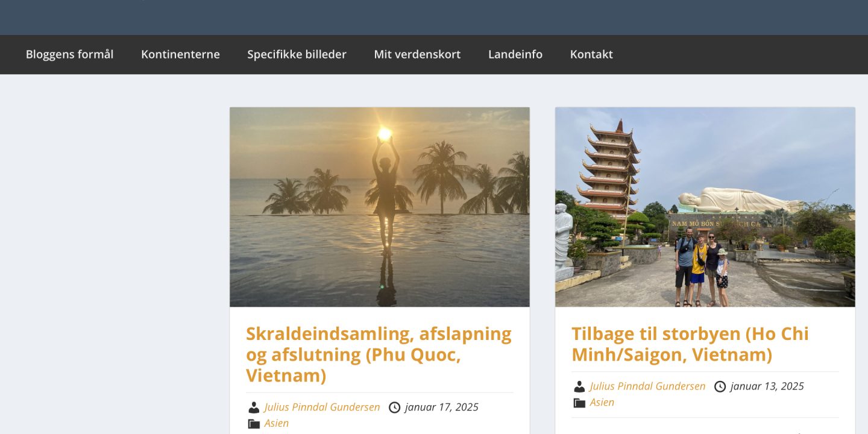Screen dimensions: 868x434
Task: Click the clock icon beside januar 13, 2025
Action: coord(720,386)
